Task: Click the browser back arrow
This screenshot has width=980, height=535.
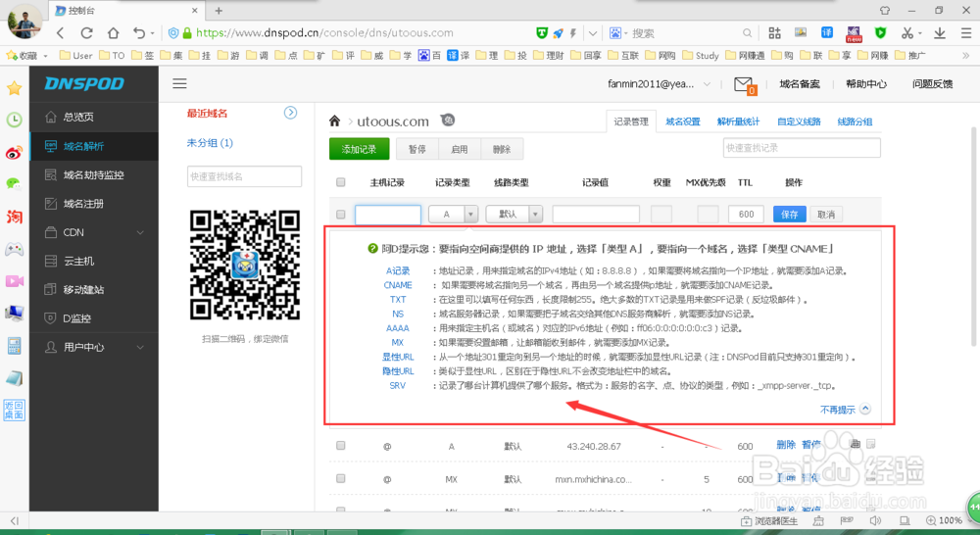Action: coord(60,33)
